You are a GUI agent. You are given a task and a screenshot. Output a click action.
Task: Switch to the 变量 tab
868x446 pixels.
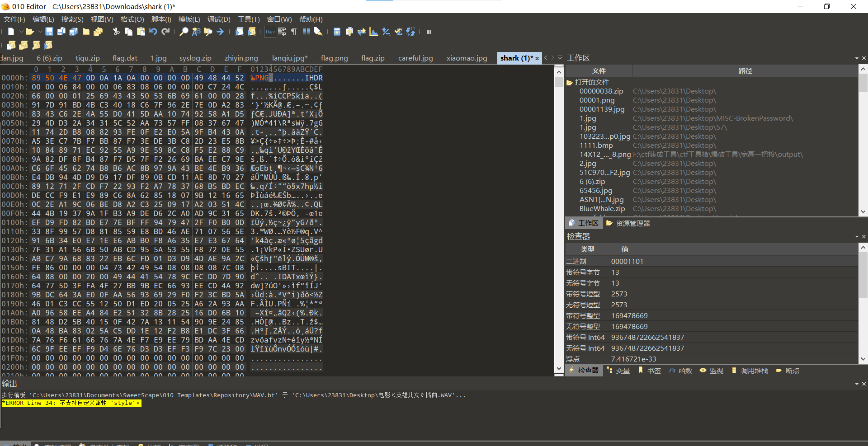click(x=618, y=371)
